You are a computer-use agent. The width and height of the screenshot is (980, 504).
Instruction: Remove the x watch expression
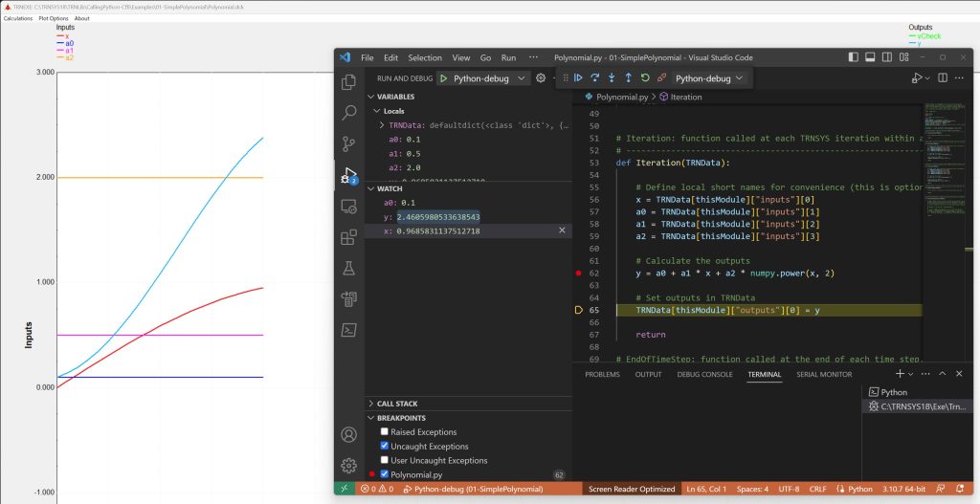562,230
